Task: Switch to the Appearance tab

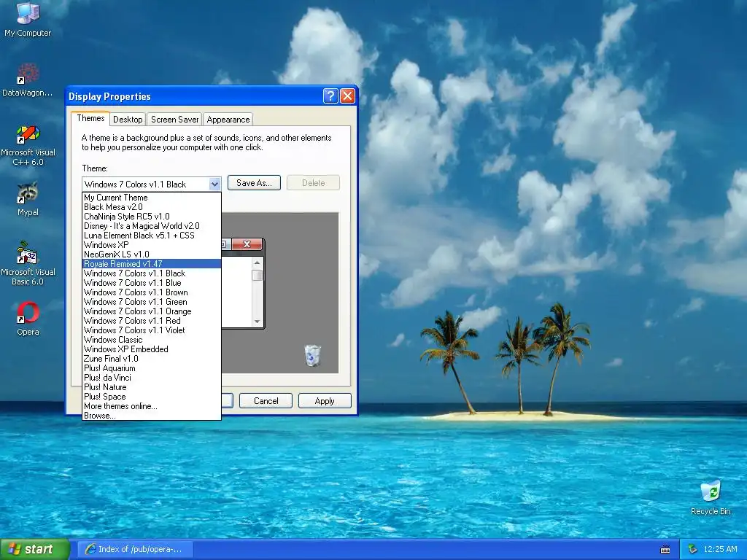Action: [x=228, y=120]
